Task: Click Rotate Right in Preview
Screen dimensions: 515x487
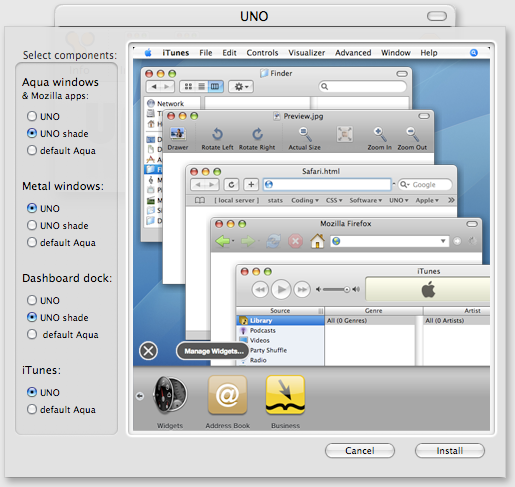Action: point(257,138)
